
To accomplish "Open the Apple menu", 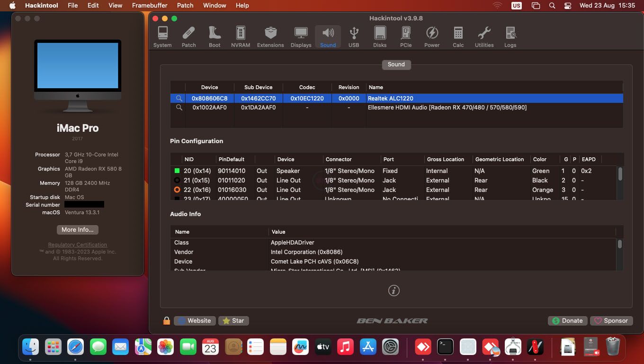I will pyautogui.click(x=12, y=6).
